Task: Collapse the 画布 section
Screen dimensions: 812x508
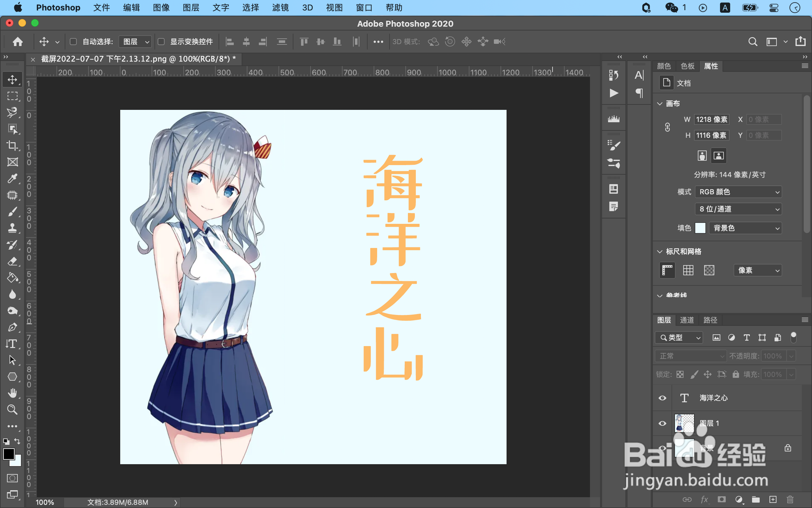Action: pyautogui.click(x=660, y=104)
